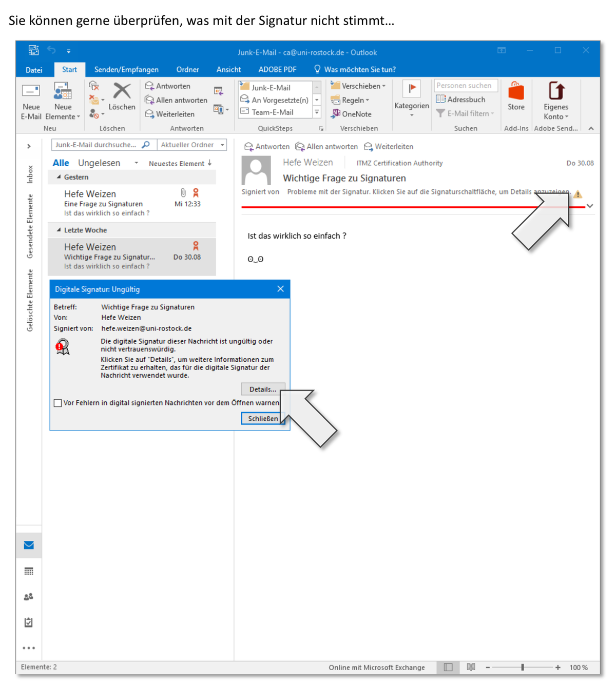Screen dimensions: 616x685
Task: Click the undo arrow in quick access toolbar
Action: 51,50
